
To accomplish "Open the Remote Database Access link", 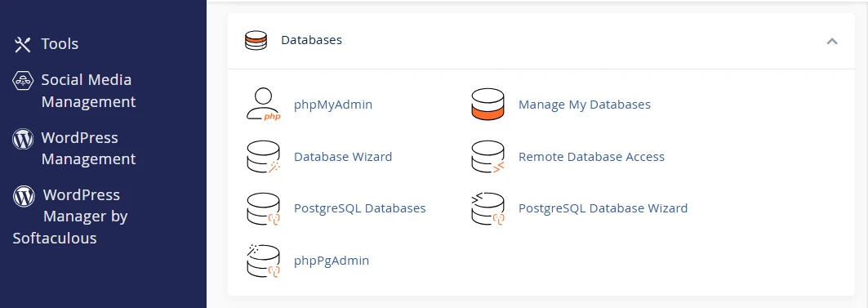I will point(591,157).
